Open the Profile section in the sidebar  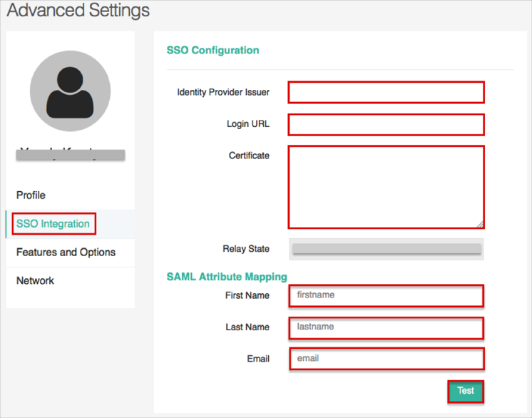31,195
